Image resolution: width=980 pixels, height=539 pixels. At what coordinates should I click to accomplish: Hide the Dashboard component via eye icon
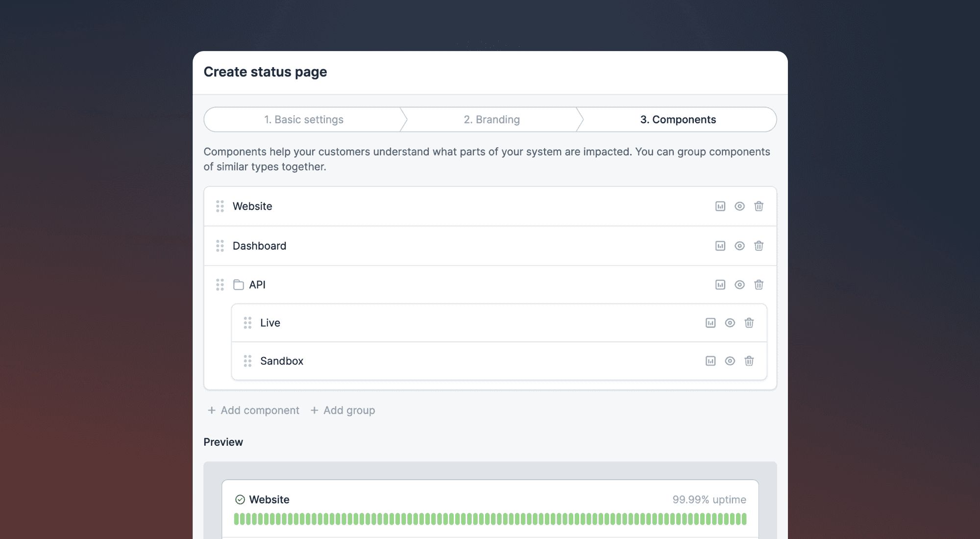point(739,246)
